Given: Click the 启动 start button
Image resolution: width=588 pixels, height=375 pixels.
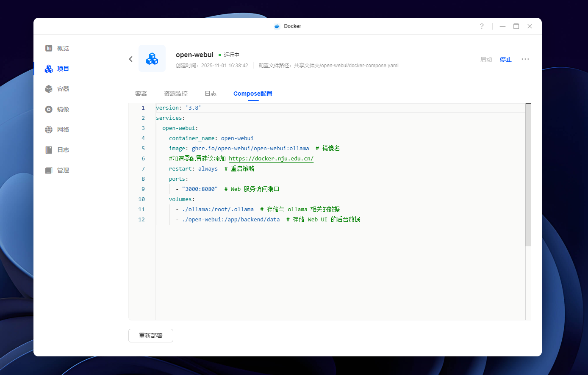Looking at the screenshot, I should point(486,59).
